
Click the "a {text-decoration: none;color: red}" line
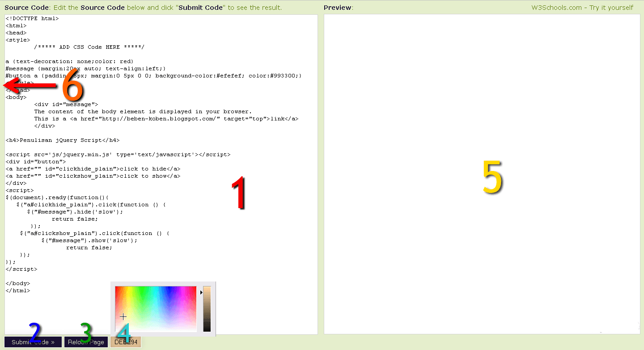(69, 61)
